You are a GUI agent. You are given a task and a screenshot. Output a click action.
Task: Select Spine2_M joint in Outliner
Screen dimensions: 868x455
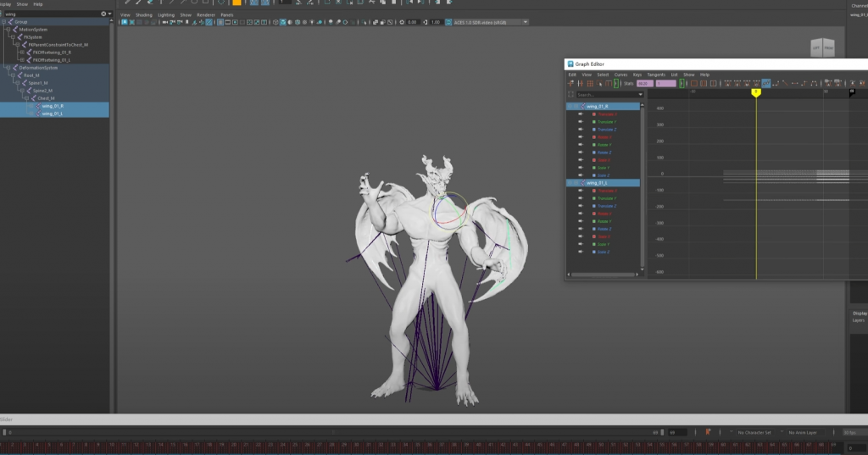(42, 90)
